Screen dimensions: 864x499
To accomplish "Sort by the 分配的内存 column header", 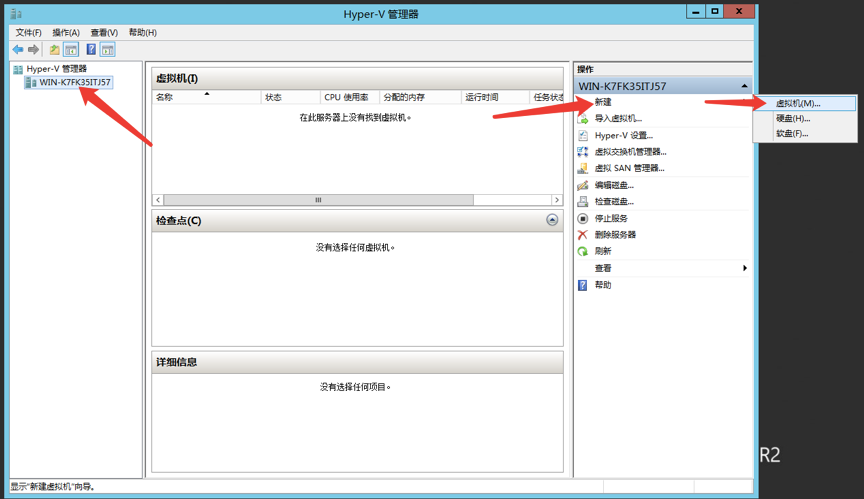I will (x=420, y=97).
